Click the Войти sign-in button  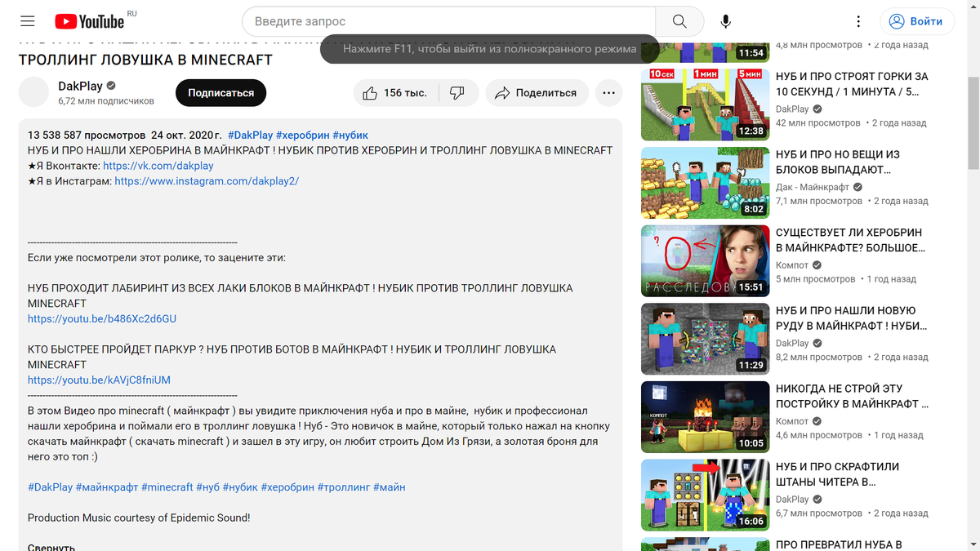916,21
